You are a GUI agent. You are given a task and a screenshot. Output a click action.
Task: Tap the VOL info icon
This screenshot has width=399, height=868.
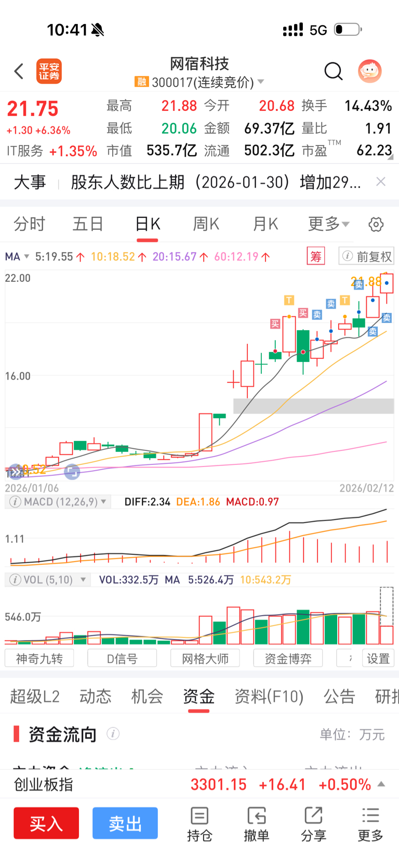pos(16,579)
